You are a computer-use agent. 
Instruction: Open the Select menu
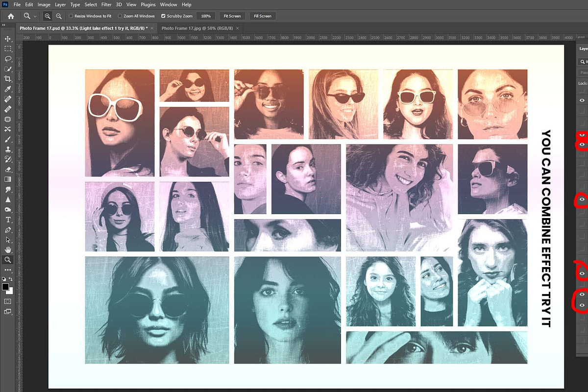(91, 4)
